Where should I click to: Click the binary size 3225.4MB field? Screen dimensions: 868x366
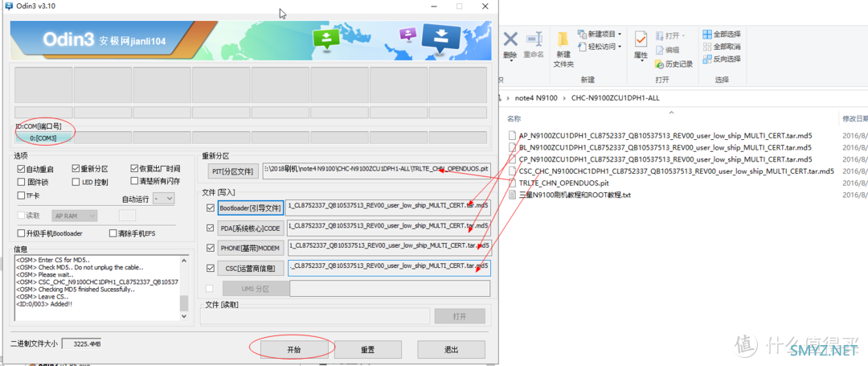coord(81,343)
